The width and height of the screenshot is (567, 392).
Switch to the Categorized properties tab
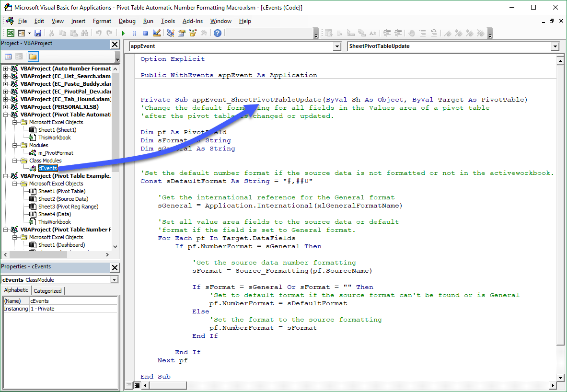point(47,291)
